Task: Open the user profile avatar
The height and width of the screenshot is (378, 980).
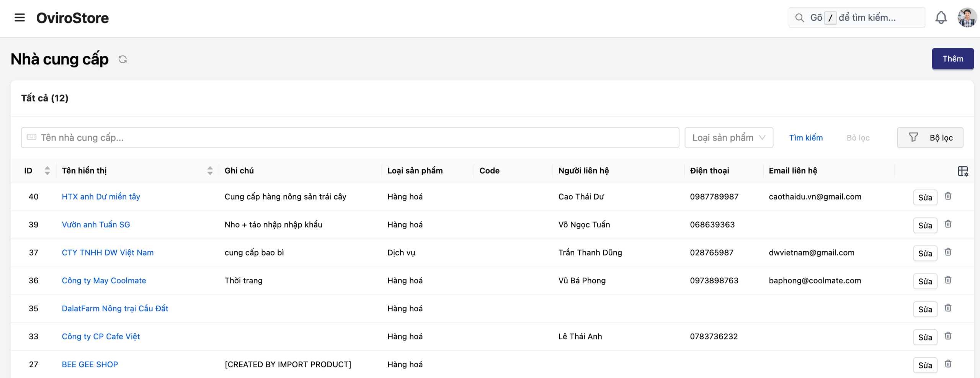Action: [967, 18]
